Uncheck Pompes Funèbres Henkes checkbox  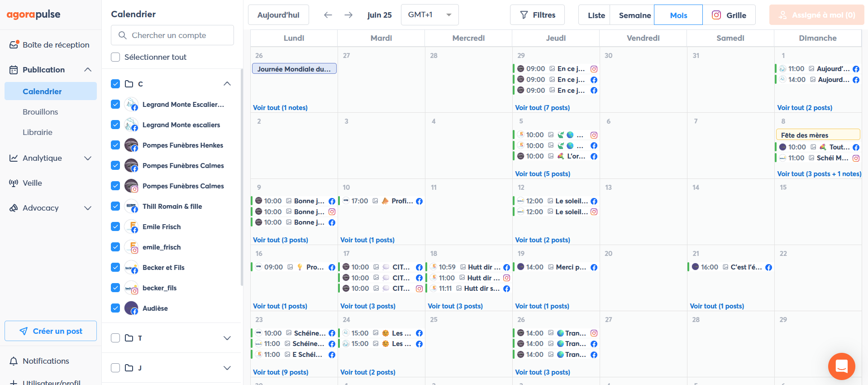click(115, 145)
